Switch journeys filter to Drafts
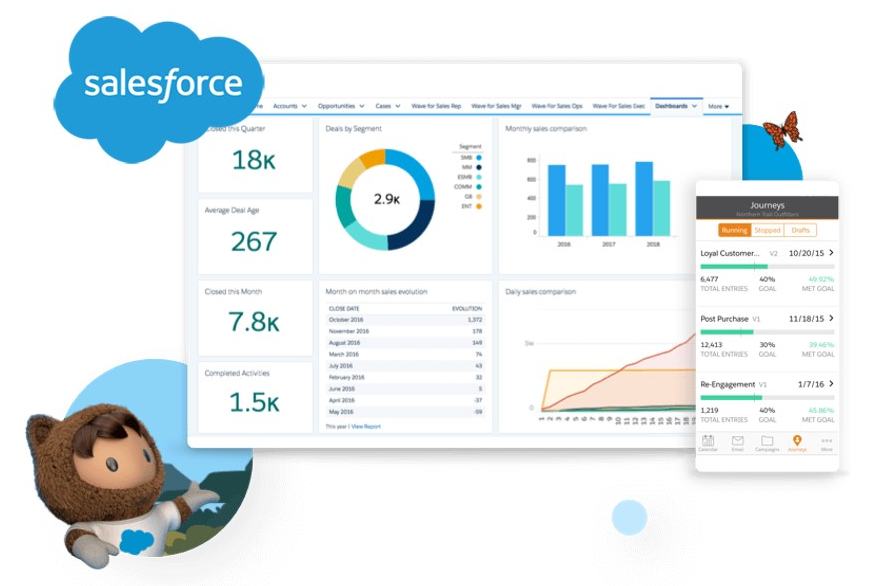The height and width of the screenshot is (586, 893). click(800, 230)
